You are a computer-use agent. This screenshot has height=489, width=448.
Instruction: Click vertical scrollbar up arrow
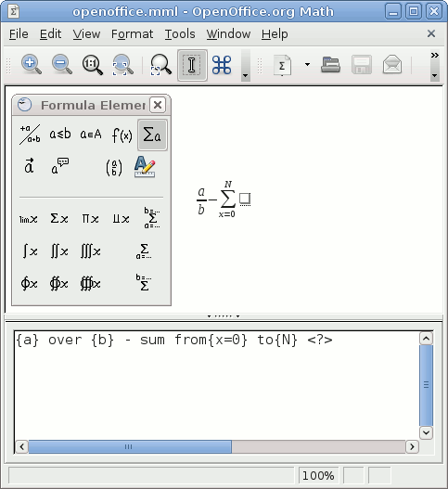(426, 338)
